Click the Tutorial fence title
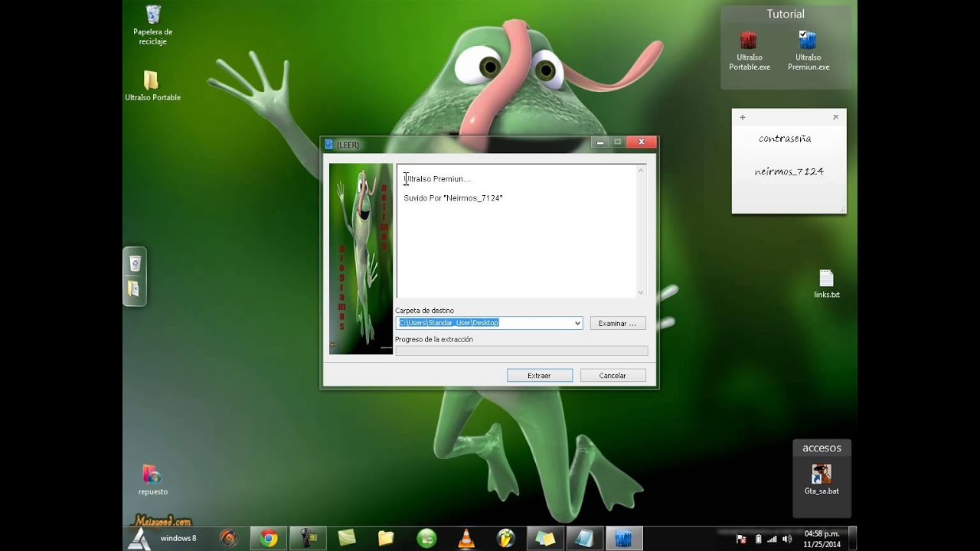Viewport: 980px width, 551px height. pyautogui.click(x=786, y=14)
